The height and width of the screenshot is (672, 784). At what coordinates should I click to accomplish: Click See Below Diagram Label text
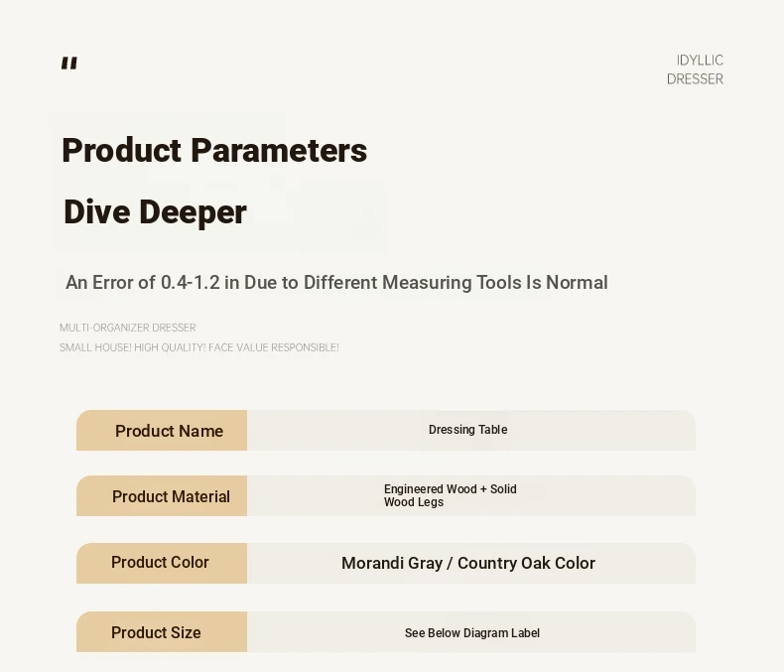[471, 633]
